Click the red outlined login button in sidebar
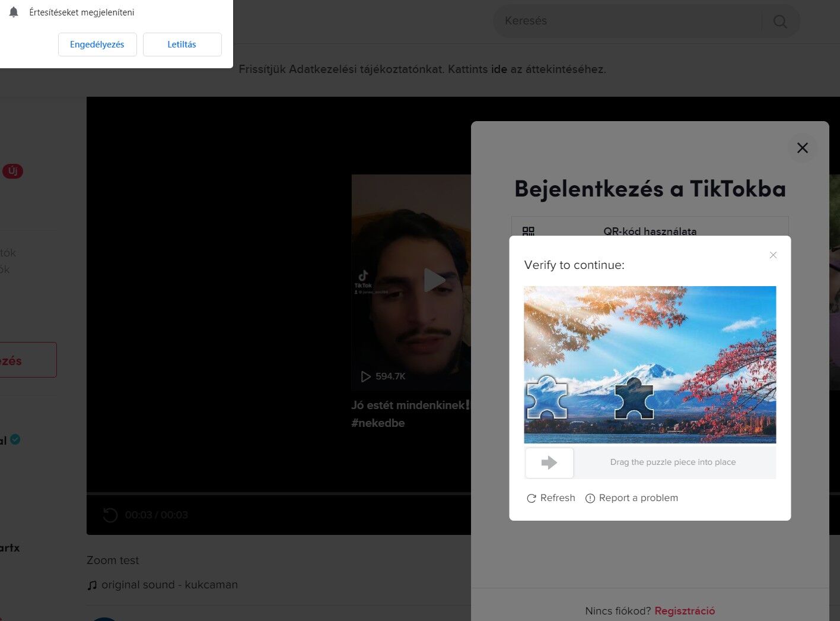The width and height of the screenshot is (840, 621). [28, 360]
